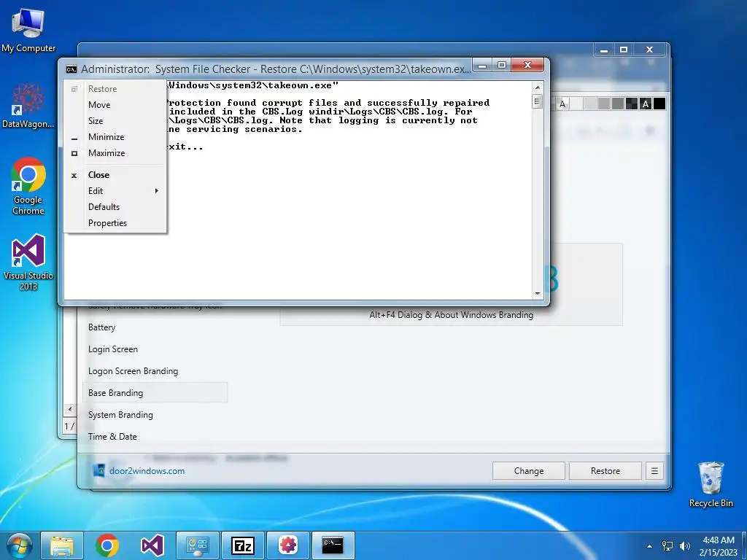Open the My Computer desktop icon

[28, 31]
